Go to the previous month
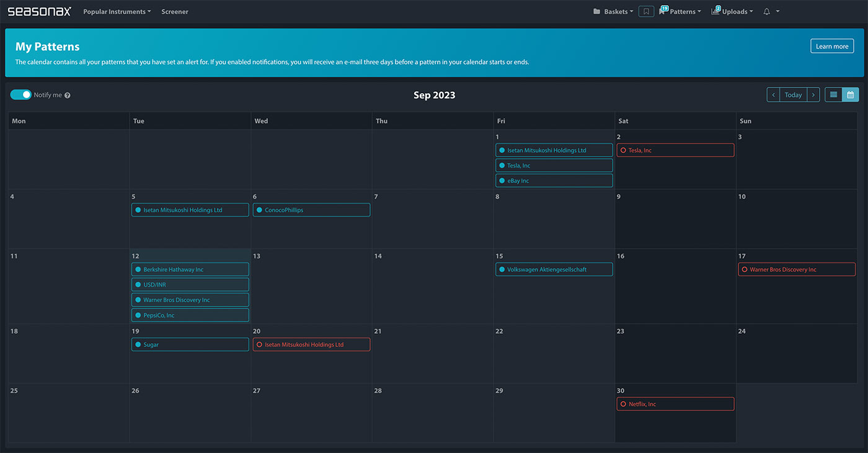 tap(773, 95)
